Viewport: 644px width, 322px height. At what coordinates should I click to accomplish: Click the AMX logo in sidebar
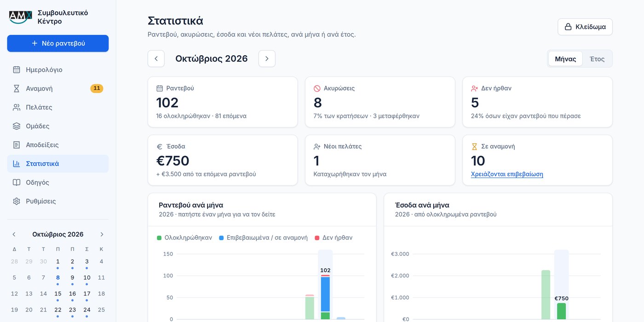click(21, 17)
